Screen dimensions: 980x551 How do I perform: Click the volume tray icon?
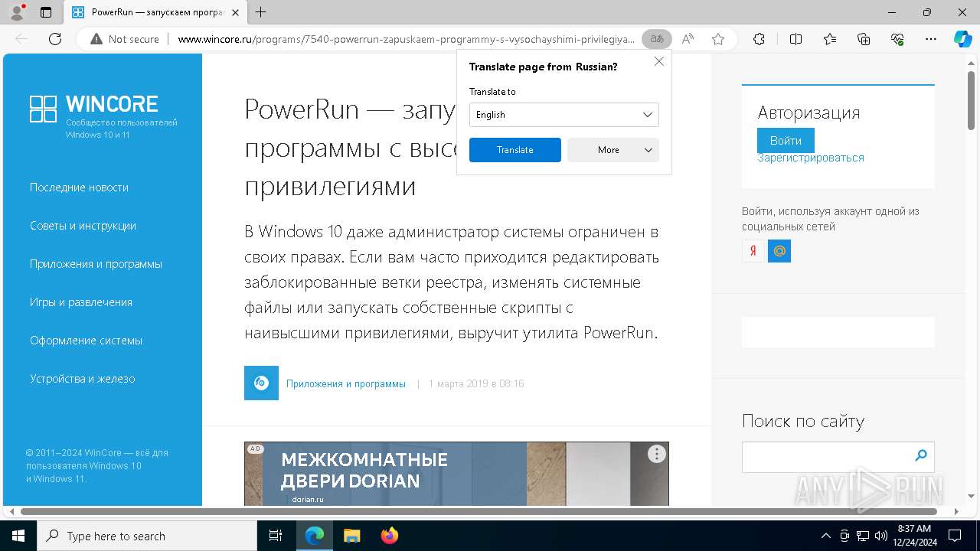[x=880, y=536]
